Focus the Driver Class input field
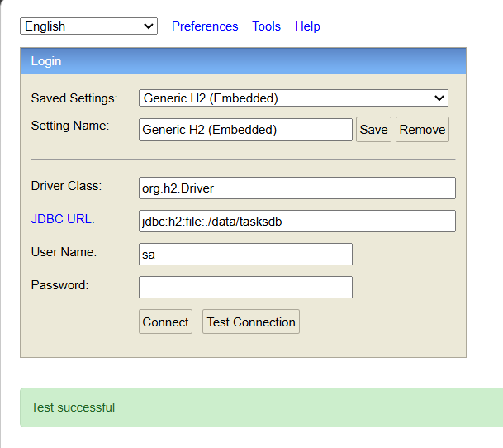This screenshot has height=448, width=503. 297,188
